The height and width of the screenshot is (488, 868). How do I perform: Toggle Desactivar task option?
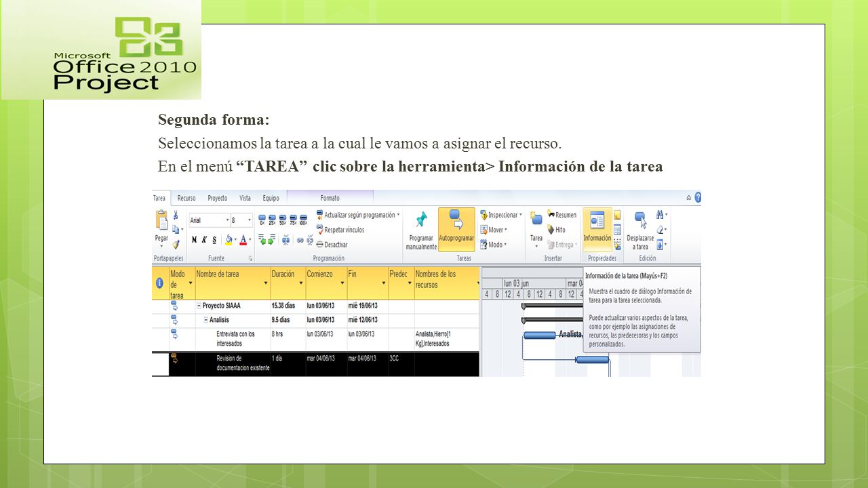click(332, 245)
